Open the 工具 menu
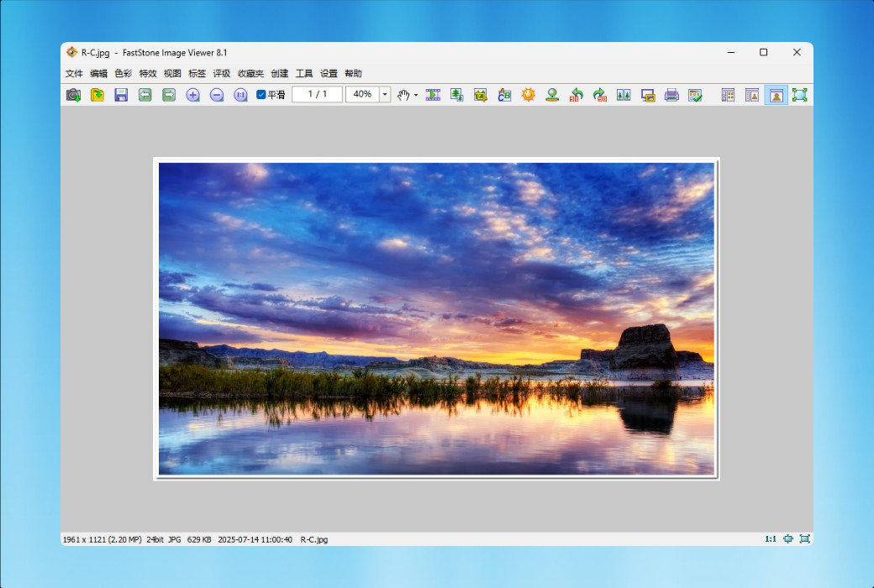874x588 pixels. 303,74
